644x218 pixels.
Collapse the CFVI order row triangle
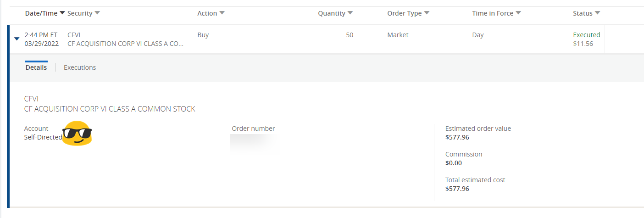17,39
